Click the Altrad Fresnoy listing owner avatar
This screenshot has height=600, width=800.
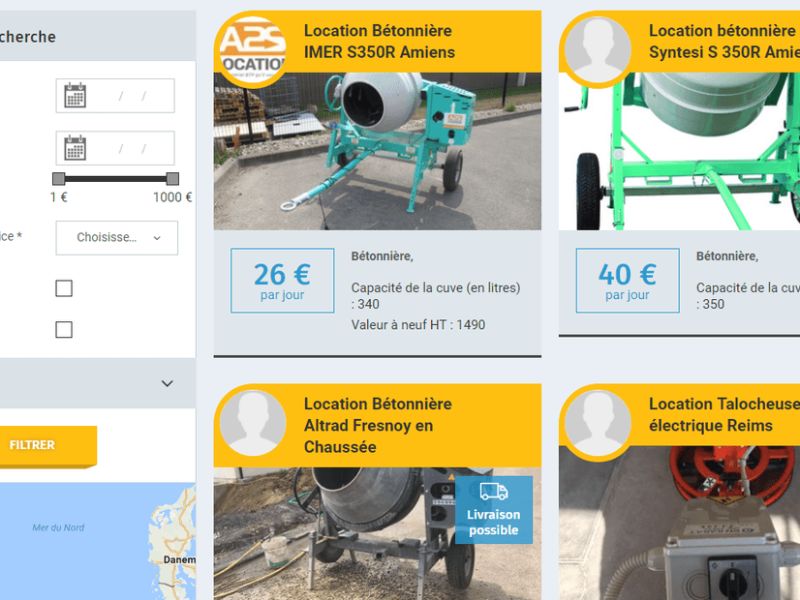[253, 423]
